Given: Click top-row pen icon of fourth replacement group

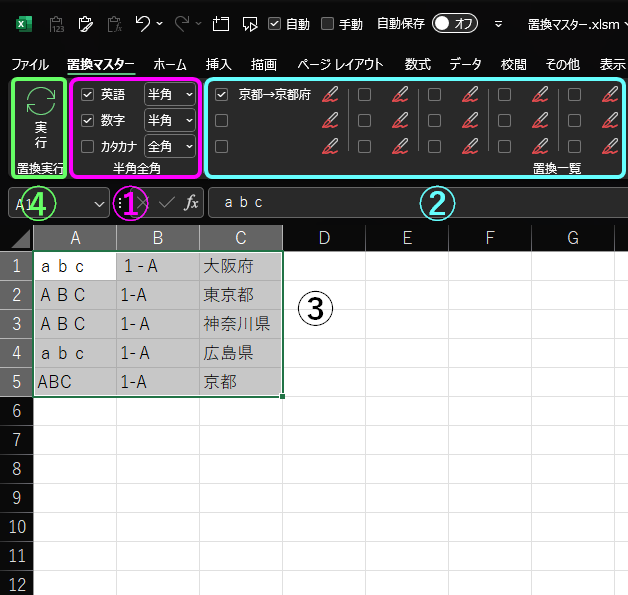Looking at the screenshot, I should coord(540,94).
